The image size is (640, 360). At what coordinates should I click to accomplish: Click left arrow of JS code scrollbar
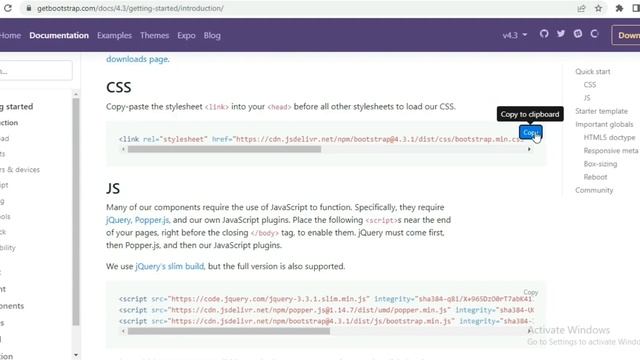pos(123,331)
